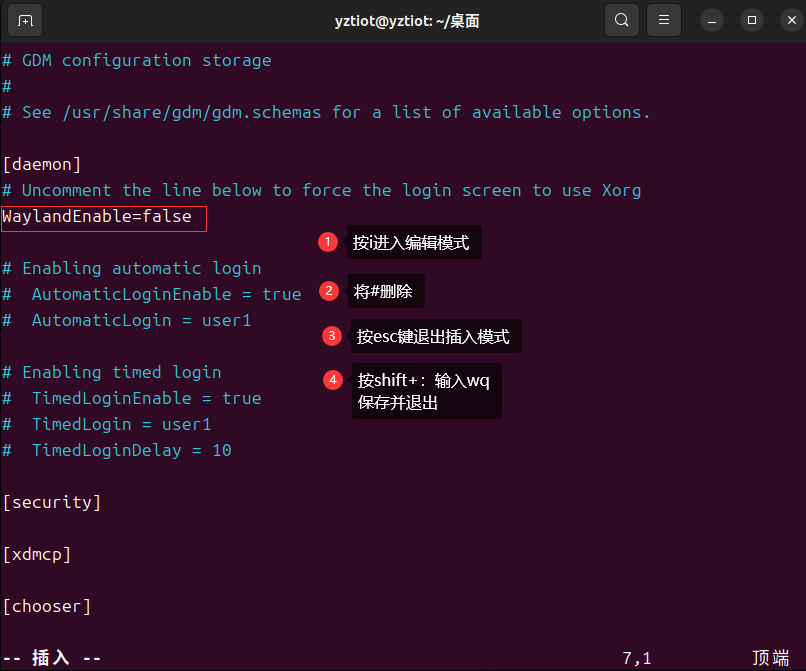The image size is (806, 671).
Task: Click the [daemon] section header
Action: click(x=42, y=165)
